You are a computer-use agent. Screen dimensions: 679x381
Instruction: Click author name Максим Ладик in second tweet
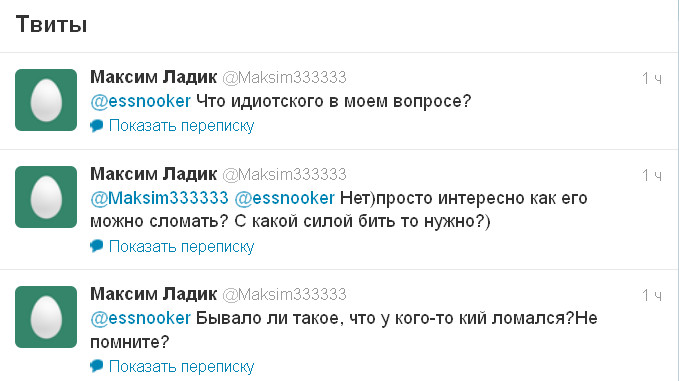point(153,174)
